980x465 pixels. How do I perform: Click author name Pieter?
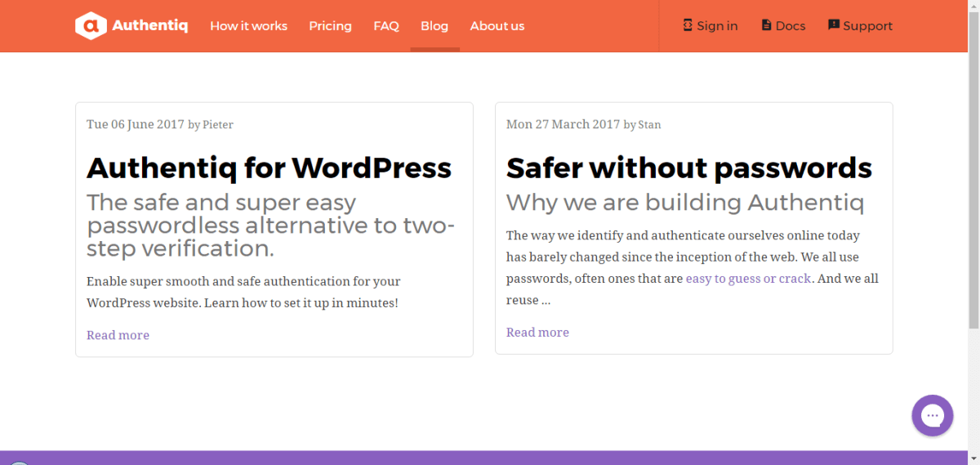pyautogui.click(x=218, y=125)
